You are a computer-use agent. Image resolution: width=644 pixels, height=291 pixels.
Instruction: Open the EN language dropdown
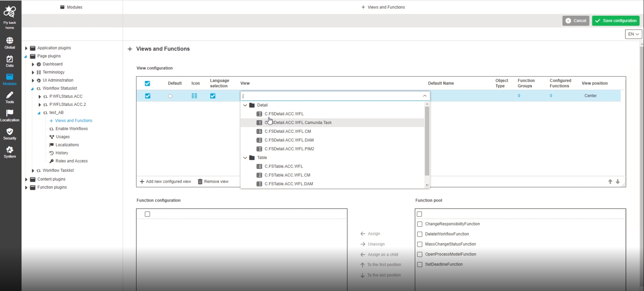633,34
